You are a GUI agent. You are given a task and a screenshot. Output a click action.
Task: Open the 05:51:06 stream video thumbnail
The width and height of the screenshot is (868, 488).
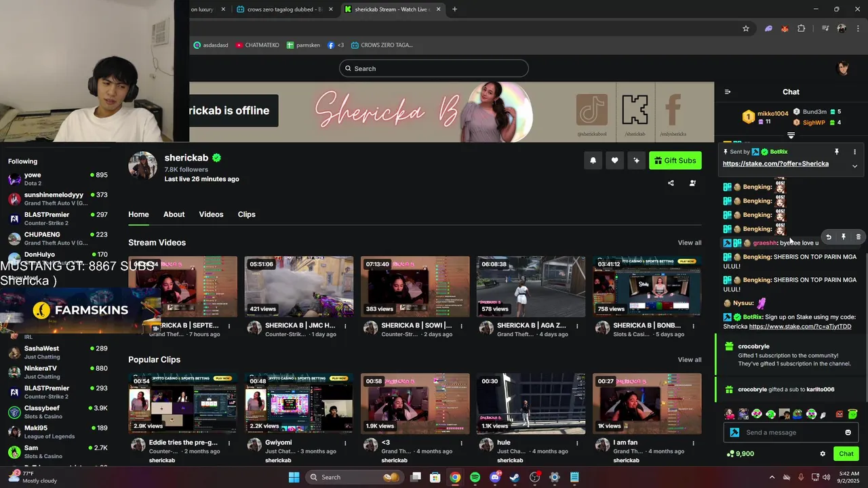coord(299,287)
